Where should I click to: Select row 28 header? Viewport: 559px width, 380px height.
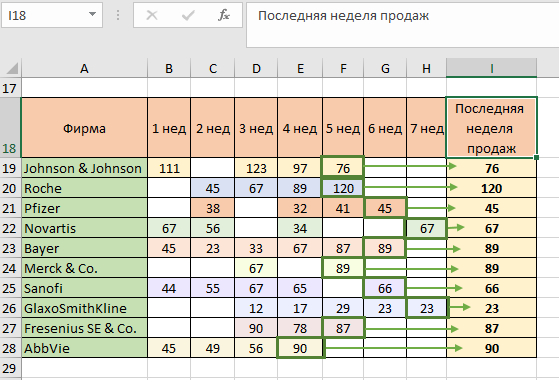click(10, 348)
